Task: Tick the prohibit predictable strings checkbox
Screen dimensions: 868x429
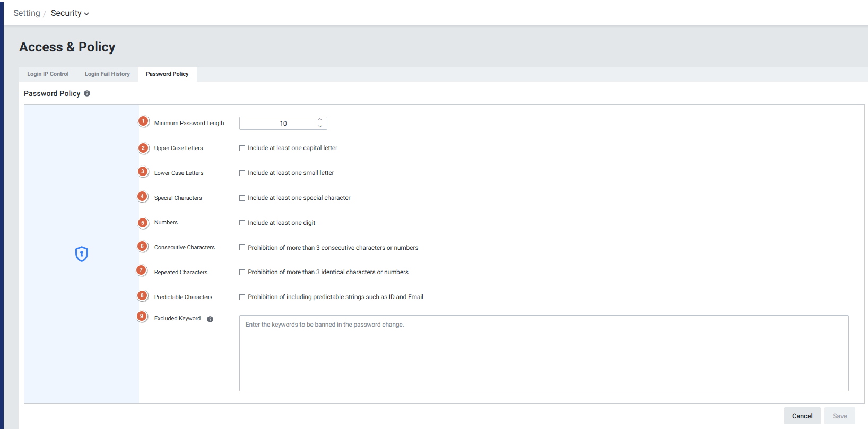Action: click(x=242, y=297)
